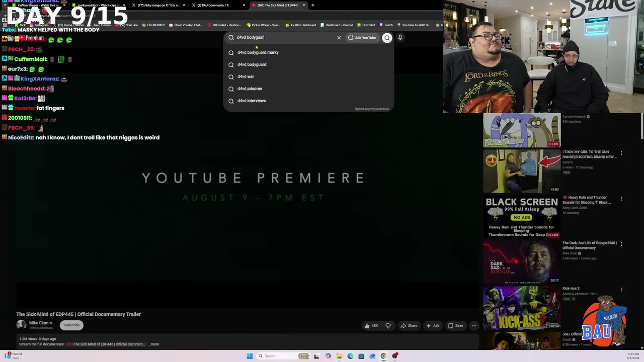Open Twitch bookmark
The height and width of the screenshot is (362, 644).
386,25
